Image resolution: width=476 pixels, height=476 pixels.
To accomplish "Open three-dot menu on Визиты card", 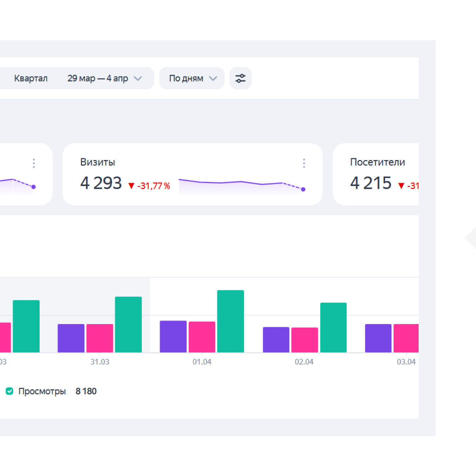I will [304, 163].
